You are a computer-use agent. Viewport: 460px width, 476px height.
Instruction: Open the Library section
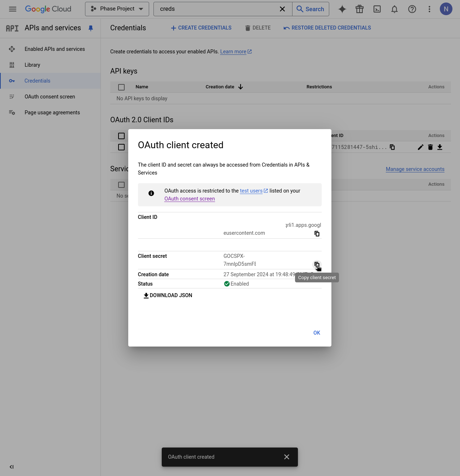(x=32, y=65)
